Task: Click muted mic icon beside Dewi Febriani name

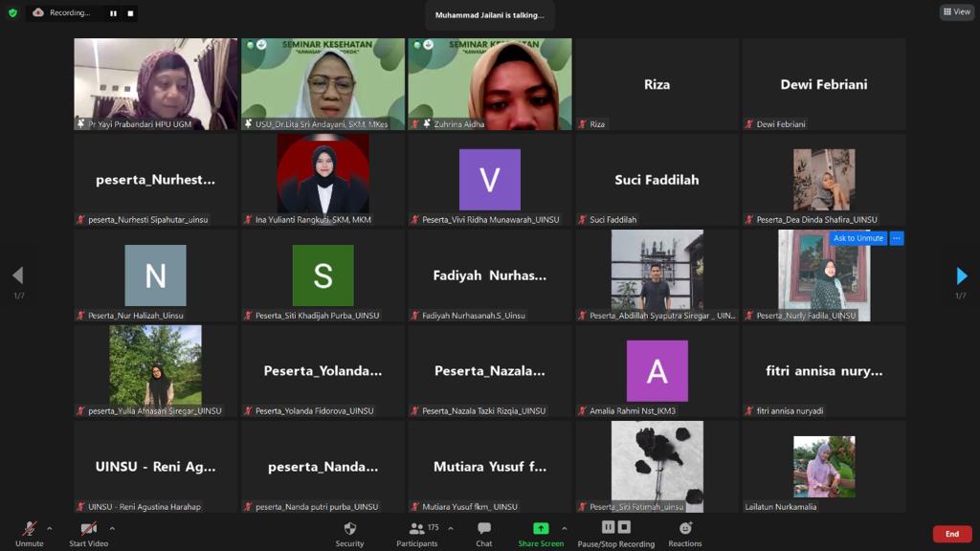Action: [x=748, y=124]
